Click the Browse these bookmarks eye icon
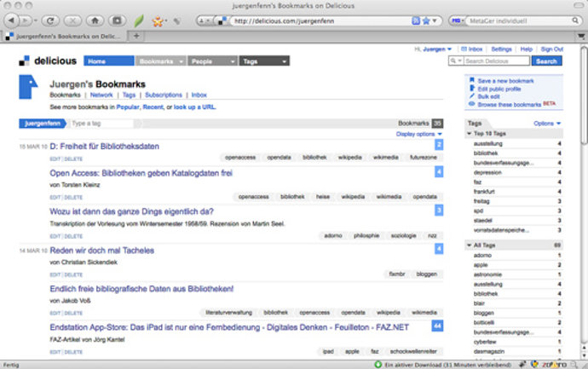The width and height of the screenshot is (588, 369). [x=471, y=104]
